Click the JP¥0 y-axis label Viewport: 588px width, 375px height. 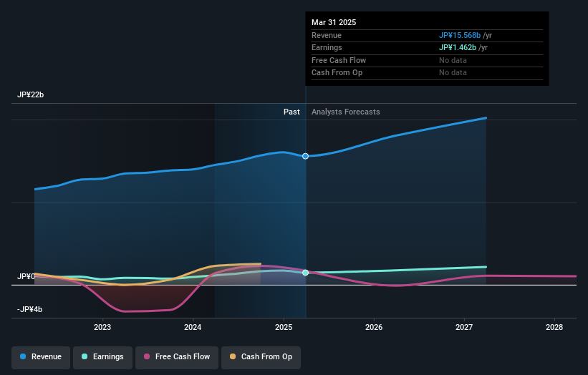click(x=26, y=276)
